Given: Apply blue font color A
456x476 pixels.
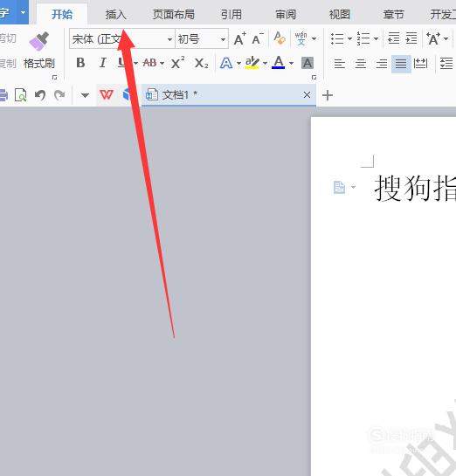Looking at the screenshot, I should [279, 63].
